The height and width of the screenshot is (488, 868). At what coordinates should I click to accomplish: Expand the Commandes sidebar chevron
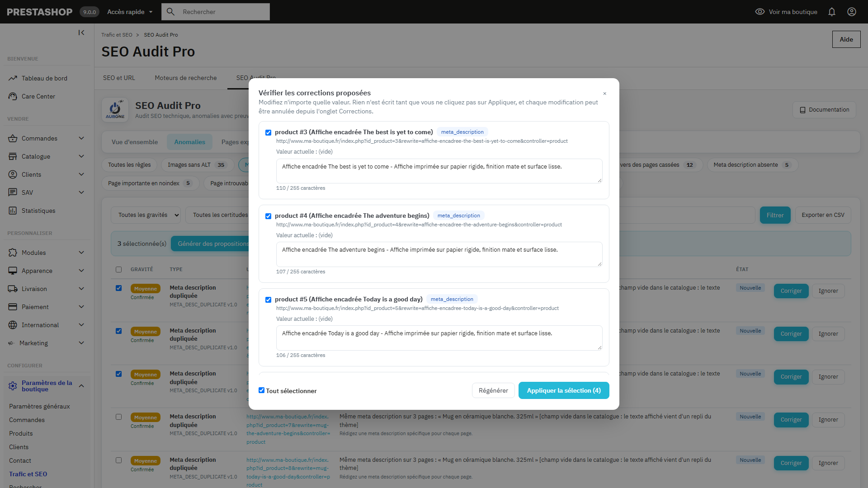click(81, 138)
